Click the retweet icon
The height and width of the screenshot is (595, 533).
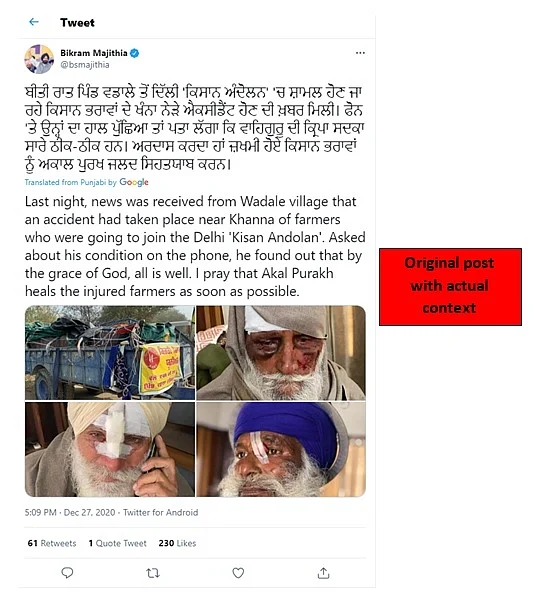pyautogui.click(x=153, y=573)
